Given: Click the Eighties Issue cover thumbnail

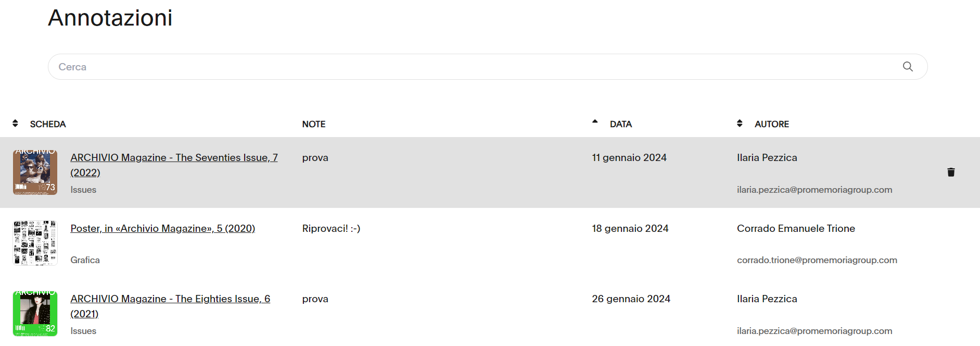Looking at the screenshot, I should tap(35, 314).
